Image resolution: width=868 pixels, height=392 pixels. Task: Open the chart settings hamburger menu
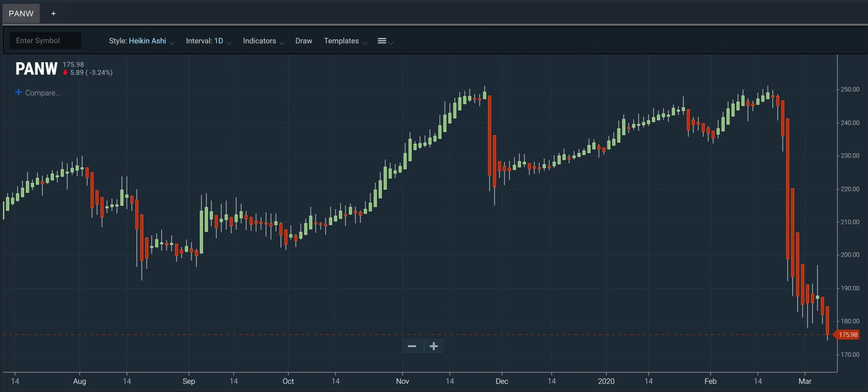coord(382,41)
